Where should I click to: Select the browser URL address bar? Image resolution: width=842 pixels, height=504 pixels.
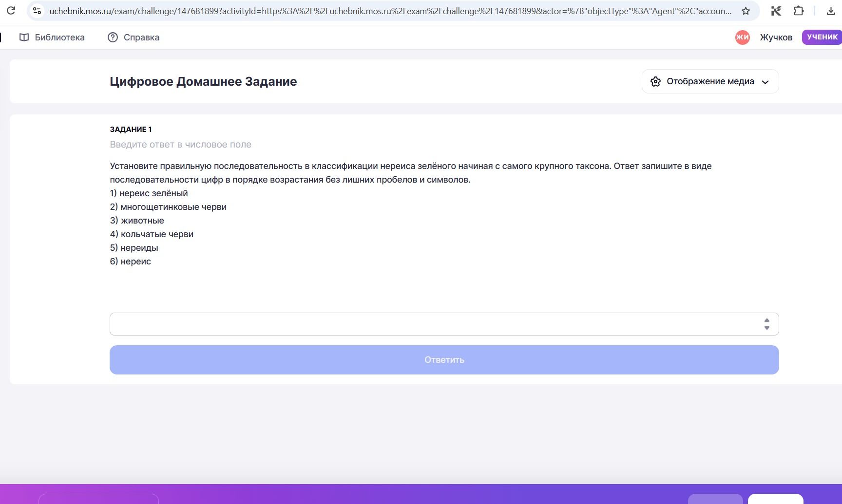390,11
